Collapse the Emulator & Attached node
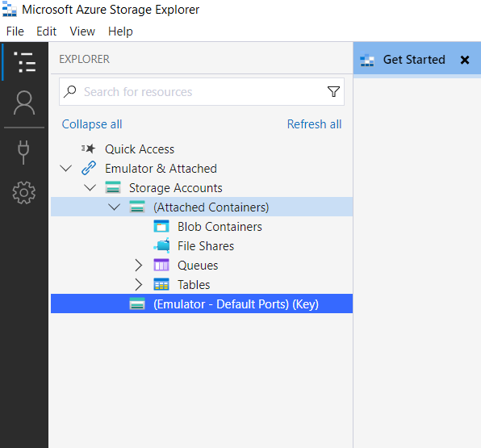Viewport: 481px width, 448px height. (x=65, y=168)
